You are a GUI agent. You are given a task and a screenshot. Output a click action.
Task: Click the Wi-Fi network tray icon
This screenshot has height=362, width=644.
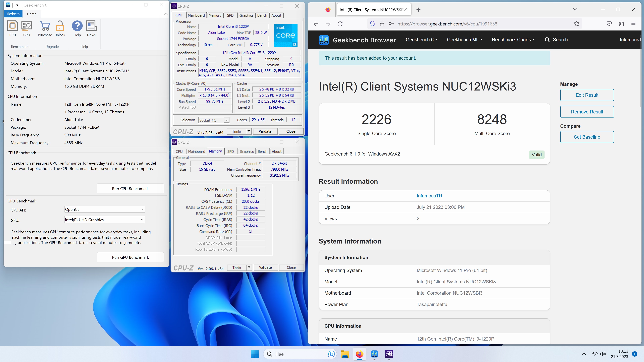point(595,354)
